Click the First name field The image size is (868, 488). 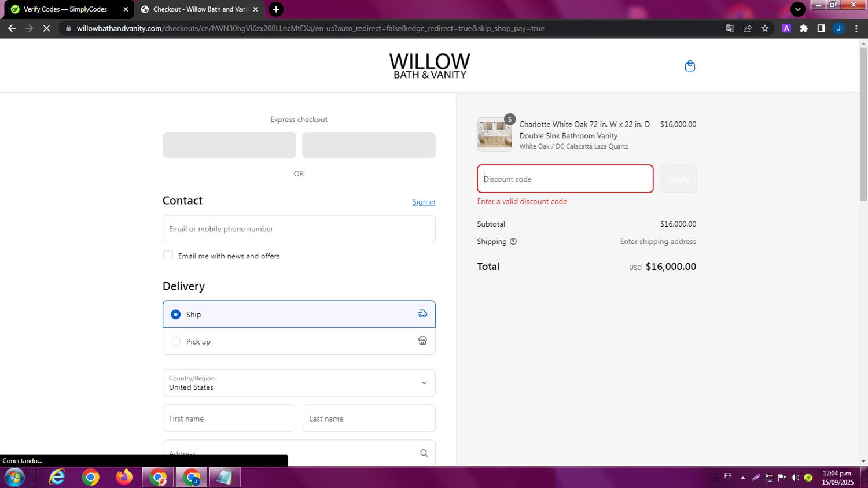click(229, 418)
